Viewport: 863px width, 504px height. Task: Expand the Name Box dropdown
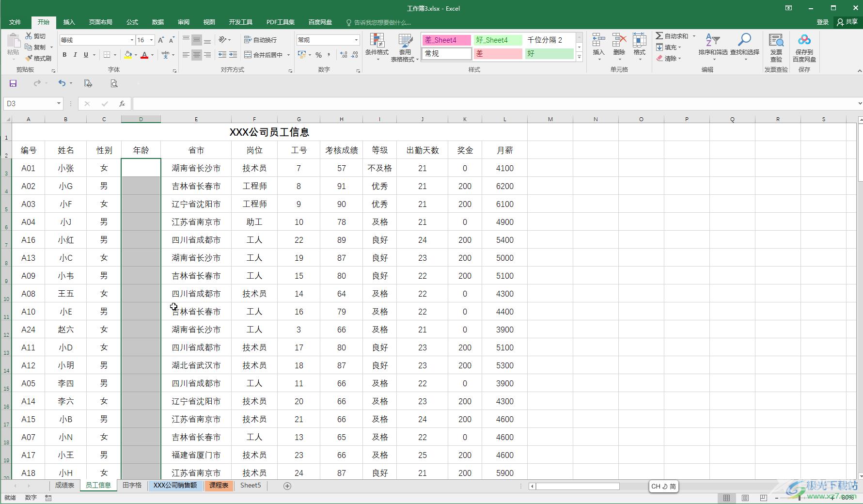[59, 104]
